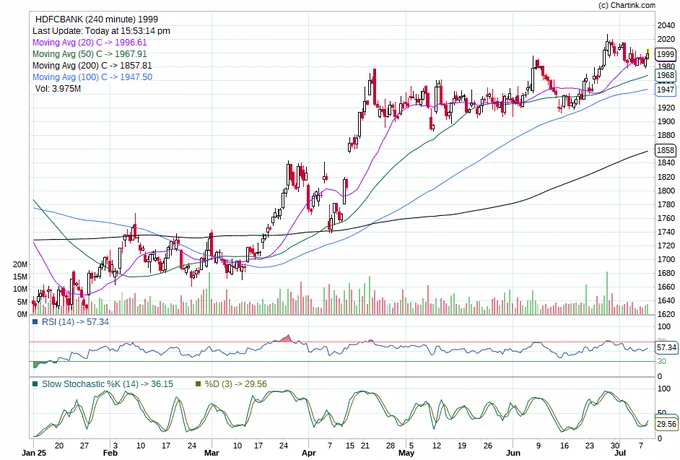
Task: Click the Apr month axis label
Action: click(309, 453)
